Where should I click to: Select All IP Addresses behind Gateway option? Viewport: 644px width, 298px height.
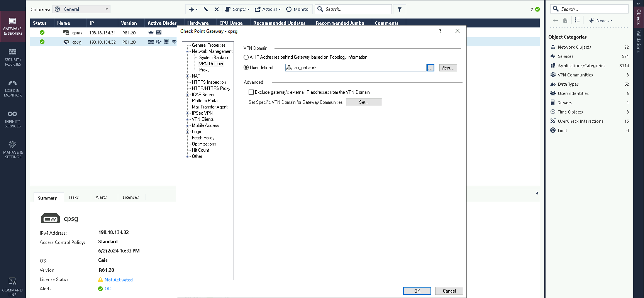pyautogui.click(x=246, y=58)
